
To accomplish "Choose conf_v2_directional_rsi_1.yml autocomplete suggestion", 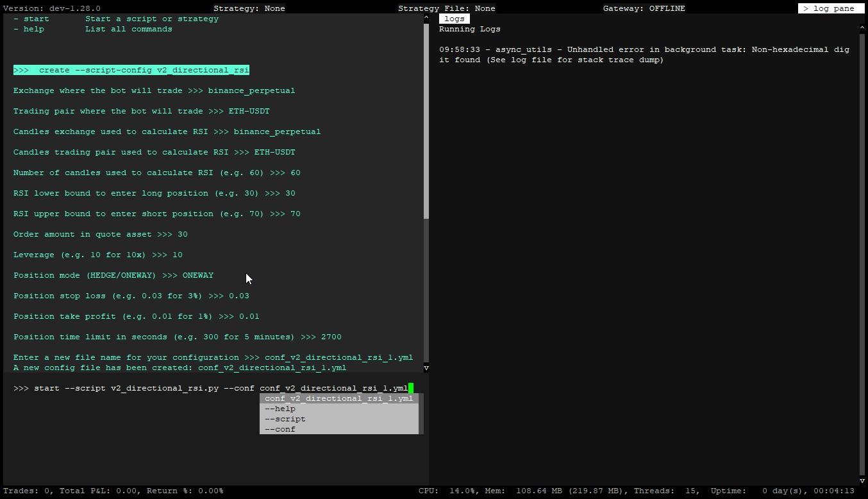I will pyautogui.click(x=338, y=398).
